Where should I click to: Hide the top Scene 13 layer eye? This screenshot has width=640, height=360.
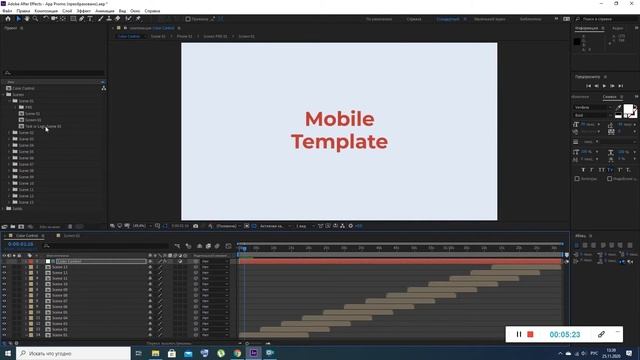[4, 267]
